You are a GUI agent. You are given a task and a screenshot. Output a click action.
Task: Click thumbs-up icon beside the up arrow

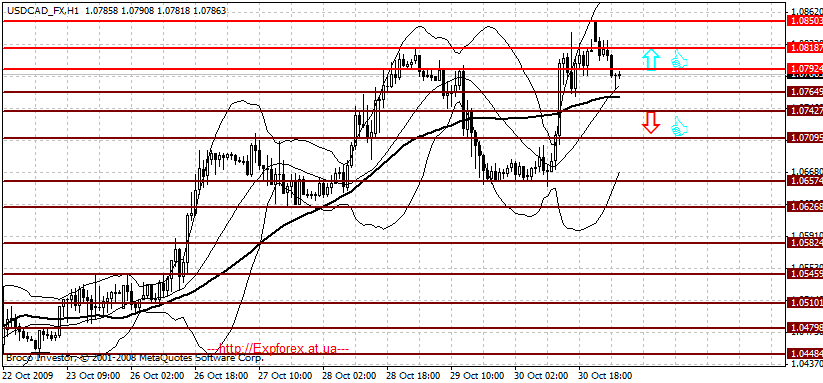click(x=679, y=59)
